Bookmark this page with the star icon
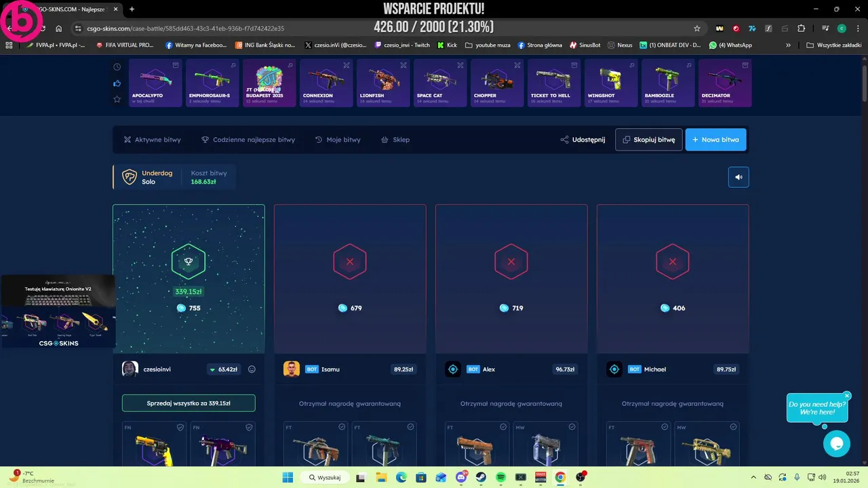This screenshot has height=488, width=868. click(696, 28)
